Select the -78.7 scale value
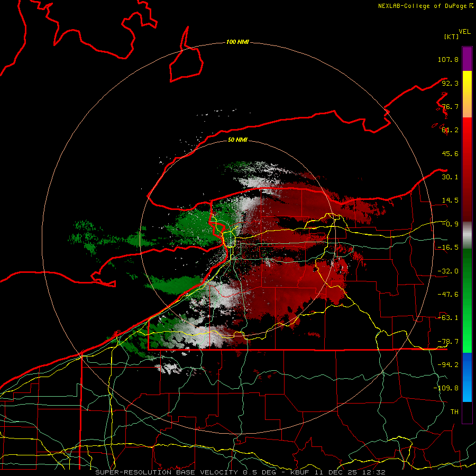Viewport: 476px width, 476px height. pyautogui.click(x=448, y=342)
